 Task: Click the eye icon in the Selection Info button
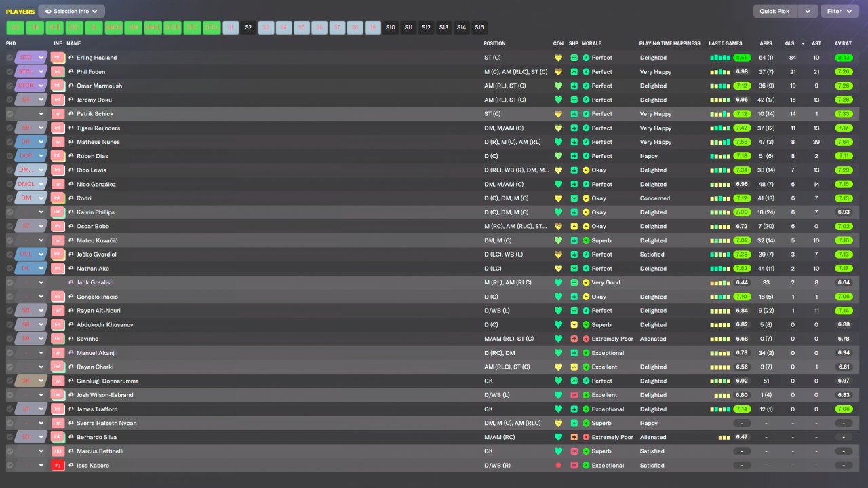coord(48,12)
